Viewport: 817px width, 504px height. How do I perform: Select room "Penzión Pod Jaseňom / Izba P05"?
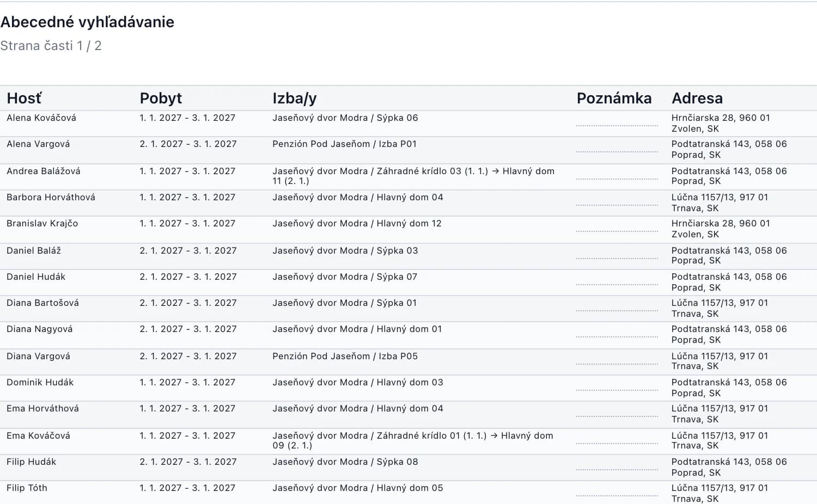(345, 356)
